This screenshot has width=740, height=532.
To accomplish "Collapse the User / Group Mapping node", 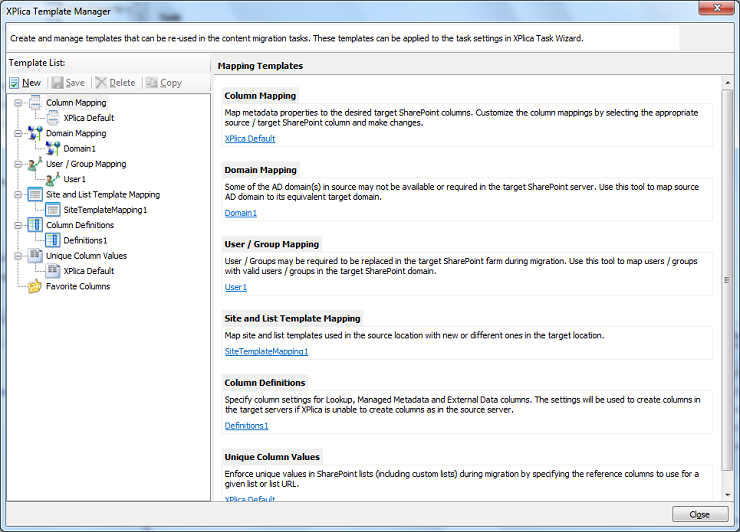I will pos(18,164).
